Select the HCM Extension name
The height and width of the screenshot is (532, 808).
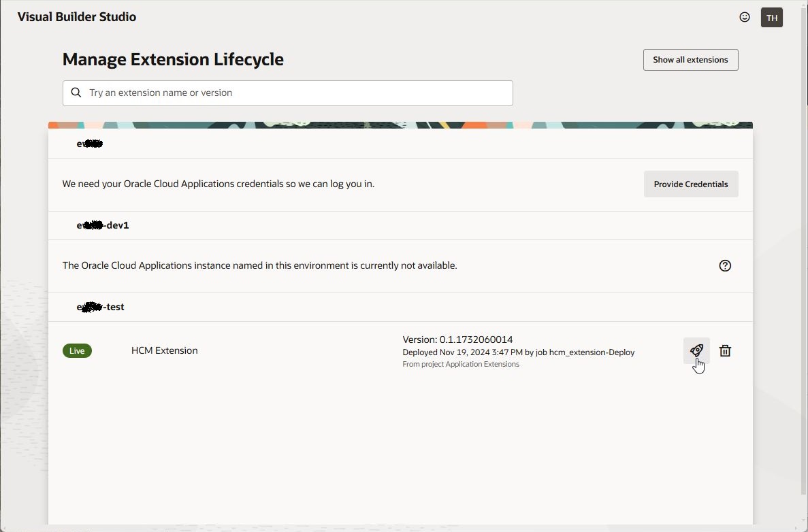coord(164,350)
